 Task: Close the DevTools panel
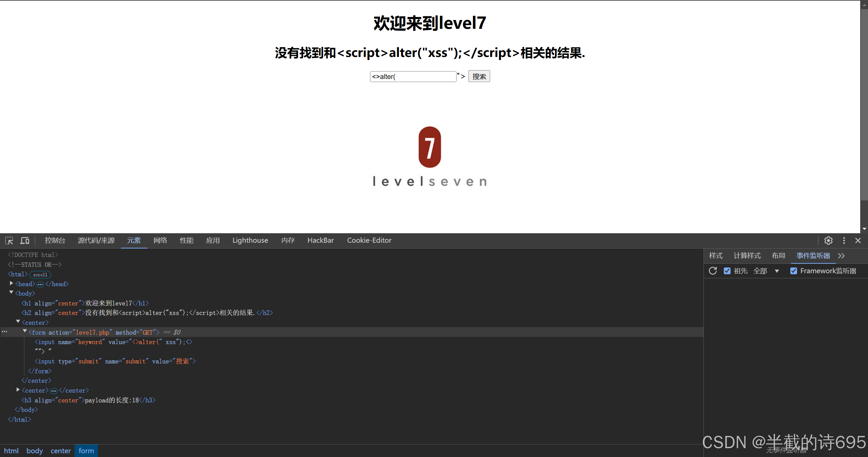(858, 241)
